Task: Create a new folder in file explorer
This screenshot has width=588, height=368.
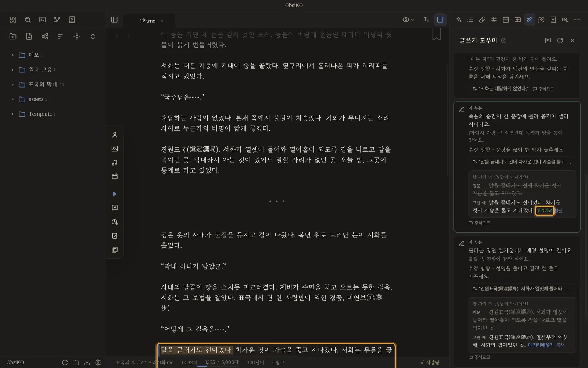Action: coord(13,36)
